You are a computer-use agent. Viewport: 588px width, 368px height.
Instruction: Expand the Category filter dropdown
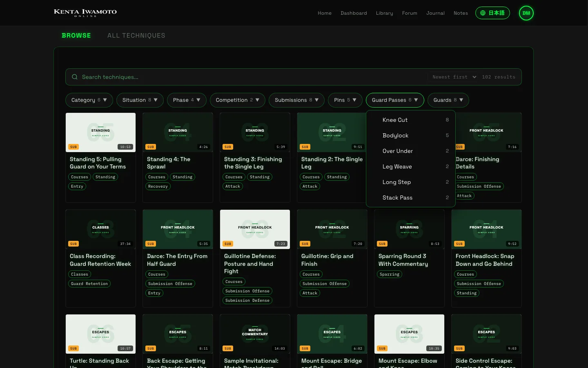click(89, 100)
